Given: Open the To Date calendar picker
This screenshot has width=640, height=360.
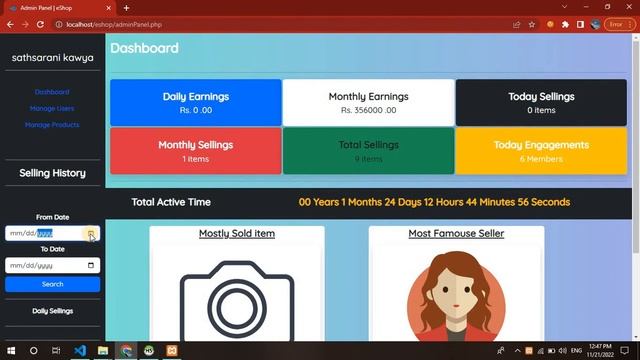Looking at the screenshot, I should click(91, 265).
